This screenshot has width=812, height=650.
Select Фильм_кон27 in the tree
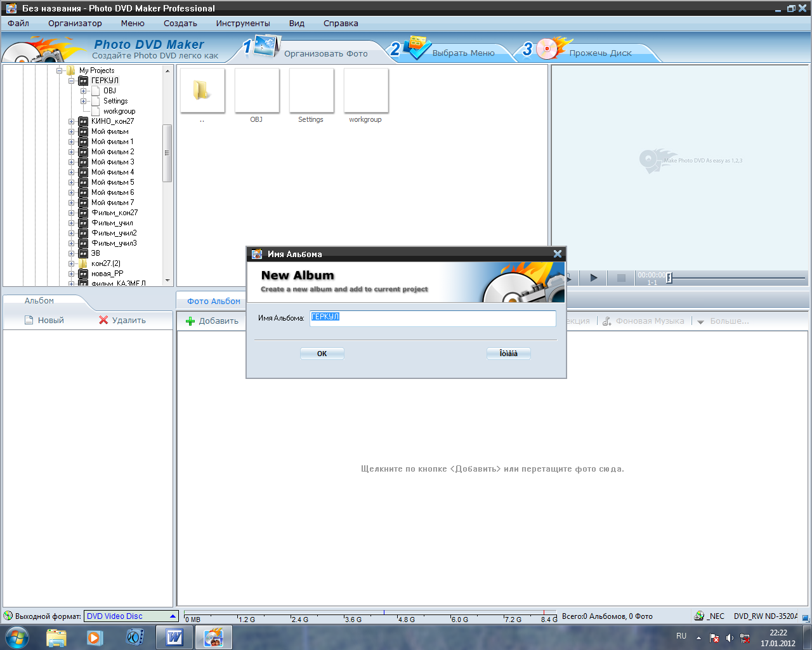click(114, 213)
